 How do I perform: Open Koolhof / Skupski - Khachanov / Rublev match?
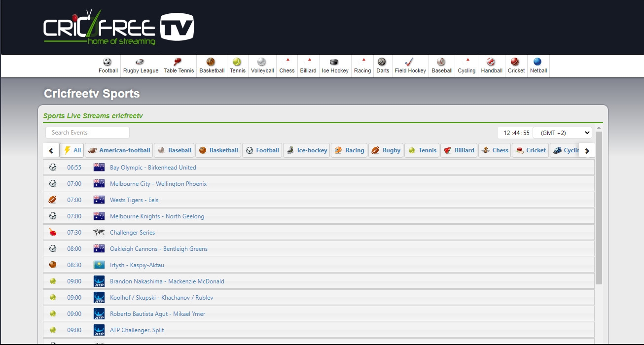pos(161,298)
